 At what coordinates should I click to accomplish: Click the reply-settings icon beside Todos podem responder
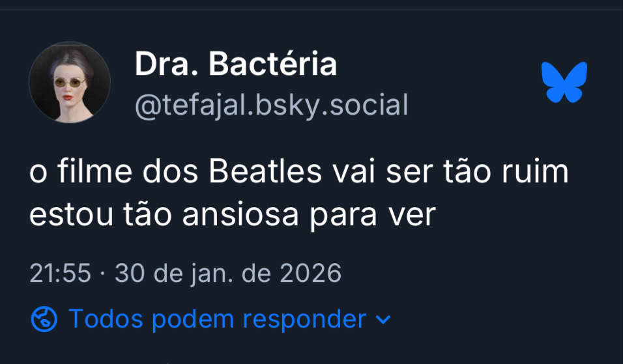(x=44, y=320)
